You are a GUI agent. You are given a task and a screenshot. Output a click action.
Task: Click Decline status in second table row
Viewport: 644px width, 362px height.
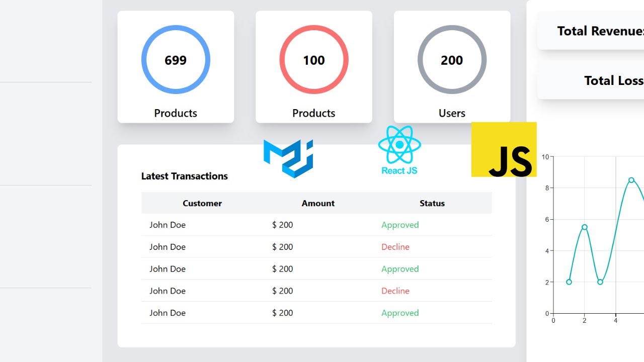click(395, 247)
